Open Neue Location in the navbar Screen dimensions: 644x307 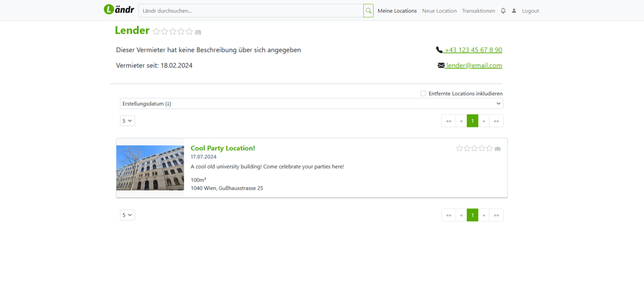tap(439, 11)
